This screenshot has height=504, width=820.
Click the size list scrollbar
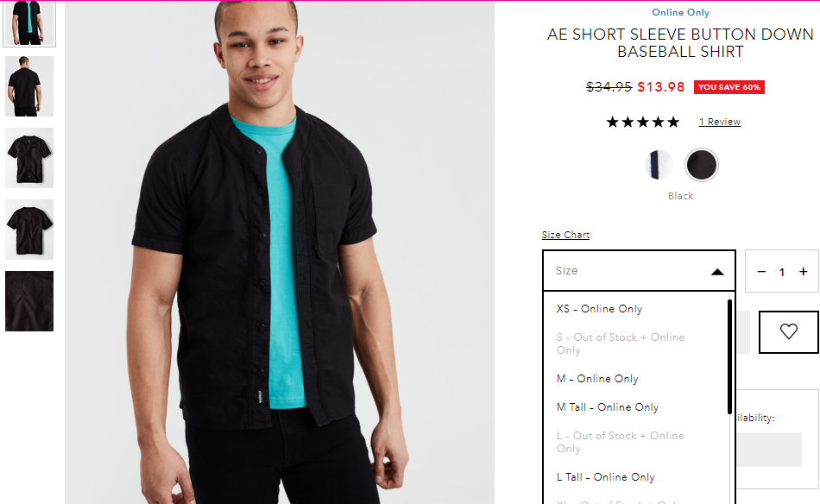click(x=729, y=357)
